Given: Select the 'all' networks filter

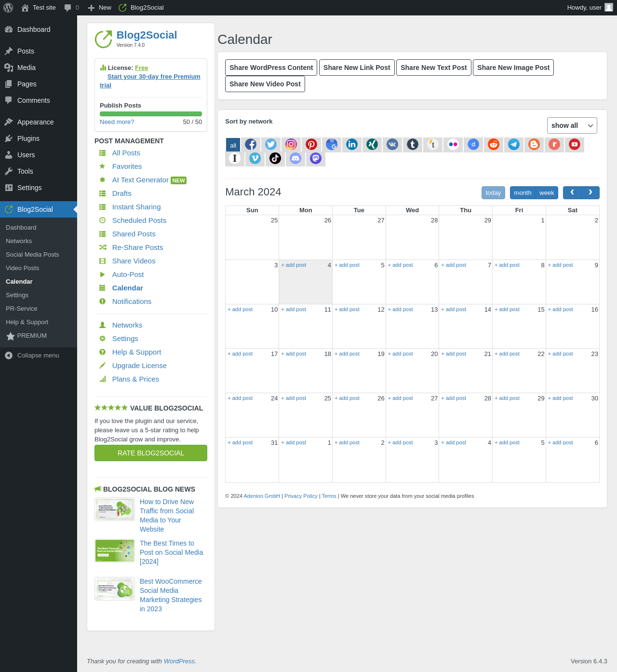Looking at the screenshot, I should coord(233,145).
